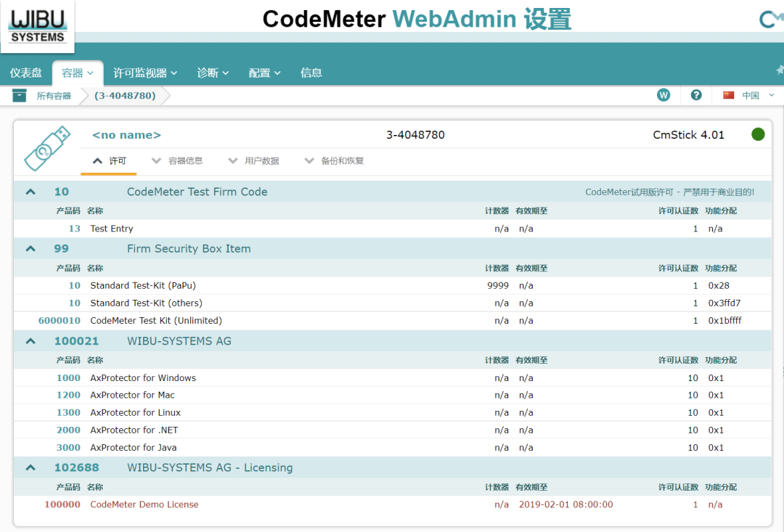Collapse the Firm Security Box Item section
Viewport: 784px width, 532px height.
(29, 248)
